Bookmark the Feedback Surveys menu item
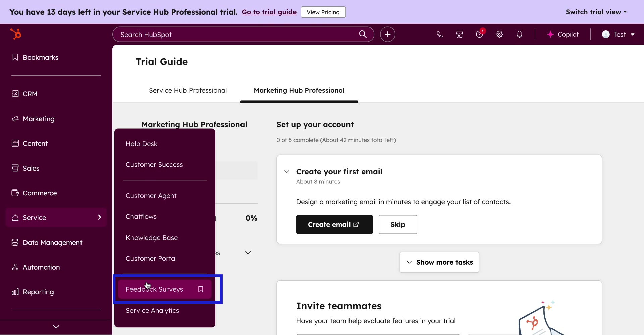The width and height of the screenshot is (644, 335). pos(201,289)
